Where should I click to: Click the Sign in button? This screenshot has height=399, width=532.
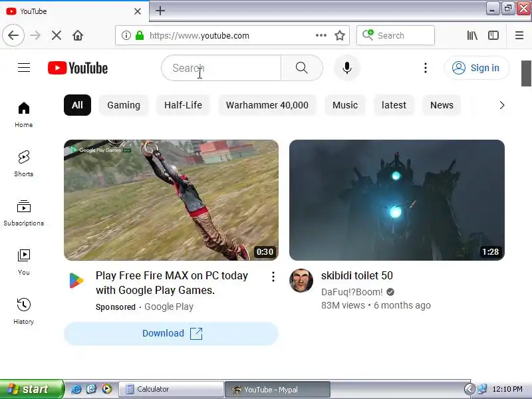pos(477,68)
